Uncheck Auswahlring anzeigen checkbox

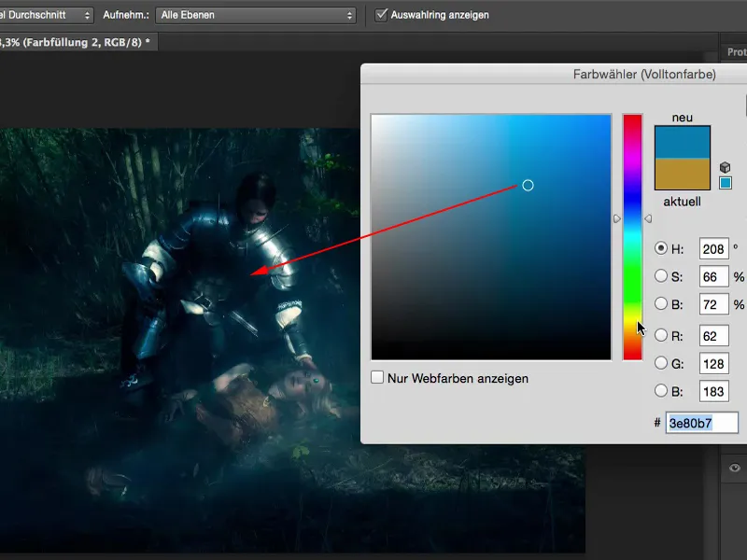tap(381, 15)
